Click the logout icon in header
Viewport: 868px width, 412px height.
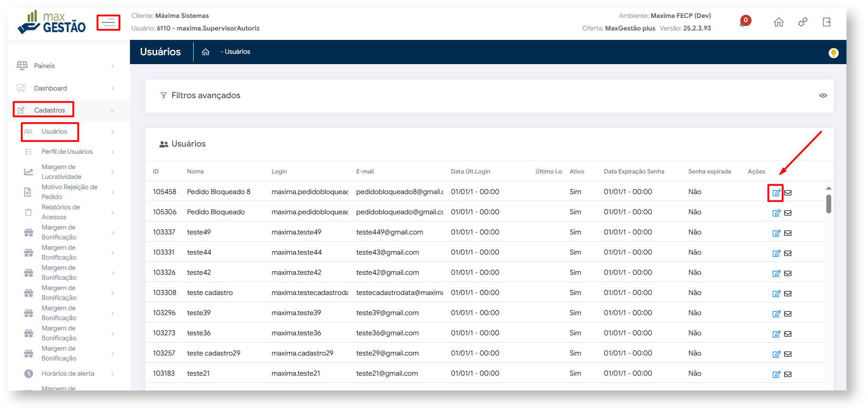[x=827, y=22]
